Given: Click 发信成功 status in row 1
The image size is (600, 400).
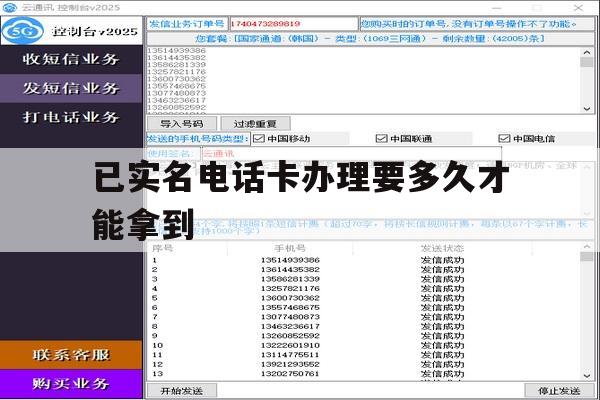Looking at the screenshot, I should point(442,260).
